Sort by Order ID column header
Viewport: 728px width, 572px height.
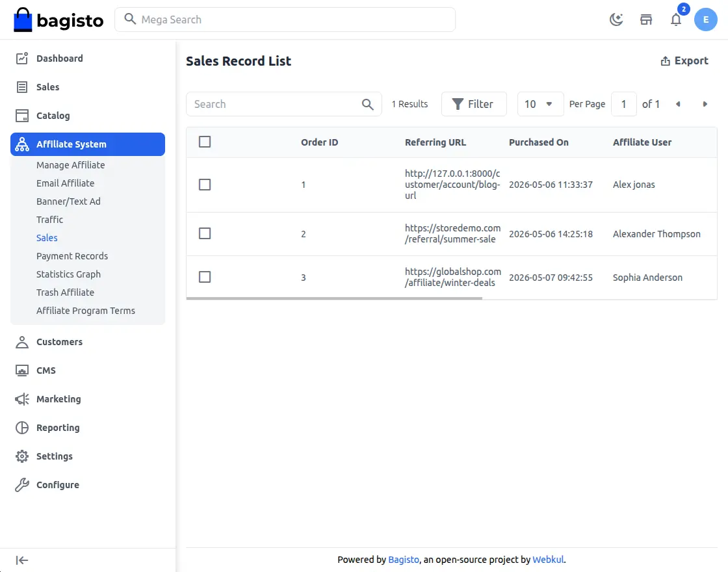click(319, 142)
